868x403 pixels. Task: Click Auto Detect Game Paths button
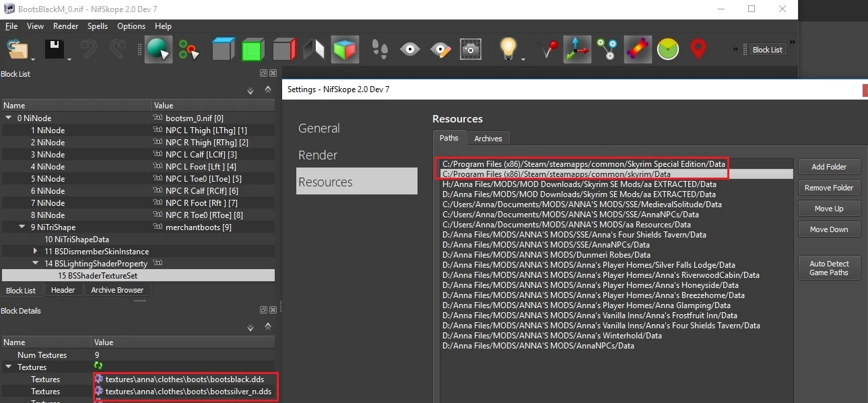(x=829, y=268)
